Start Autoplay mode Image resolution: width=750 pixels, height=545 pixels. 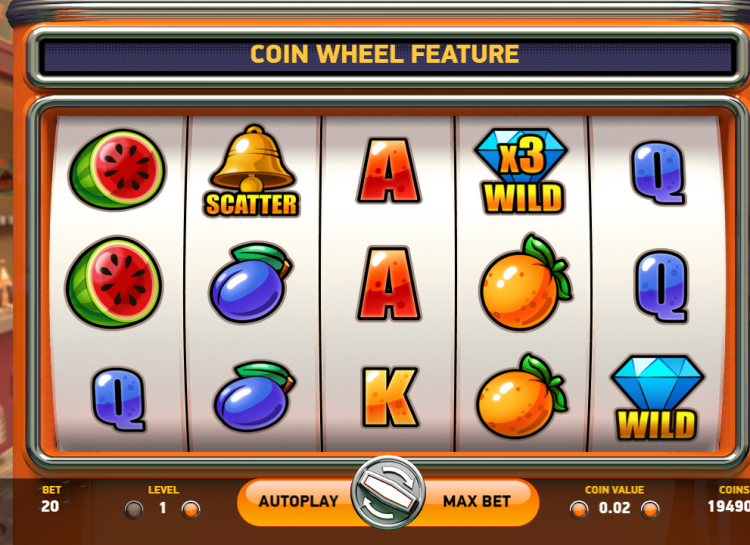[x=299, y=501]
